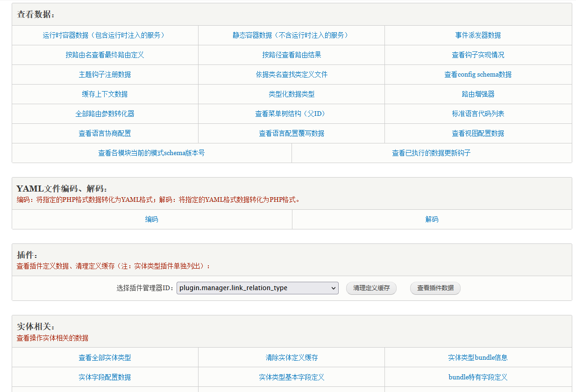Open 缓存上下文数据 link
Image resolution: width=576 pixels, height=392 pixels.
(x=105, y=94)
